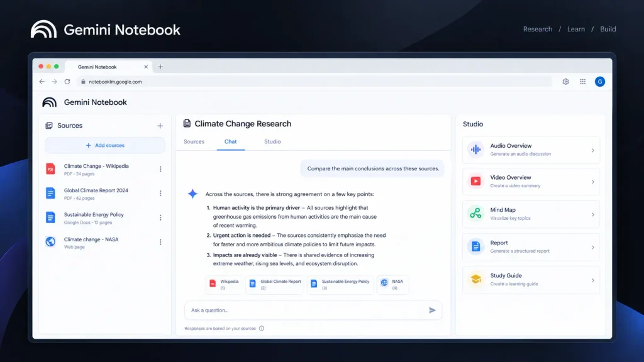This screenshot has width=644, height=362.
Task: Open the Sustainable Energy Policy (3) citation chip
Action: pos(340,285)
